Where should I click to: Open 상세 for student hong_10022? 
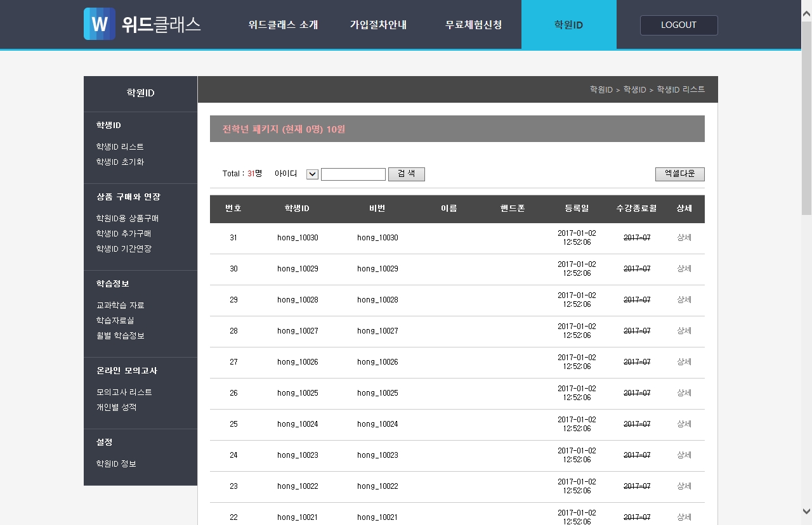(684, 486)
